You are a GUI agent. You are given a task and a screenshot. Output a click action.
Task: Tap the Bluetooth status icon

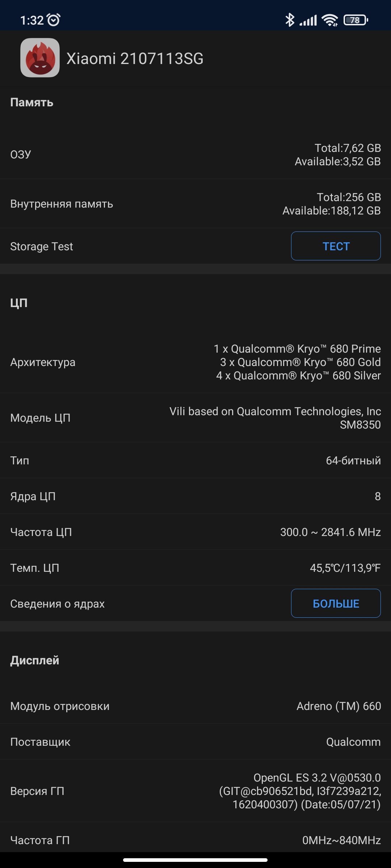pos(290,20)
